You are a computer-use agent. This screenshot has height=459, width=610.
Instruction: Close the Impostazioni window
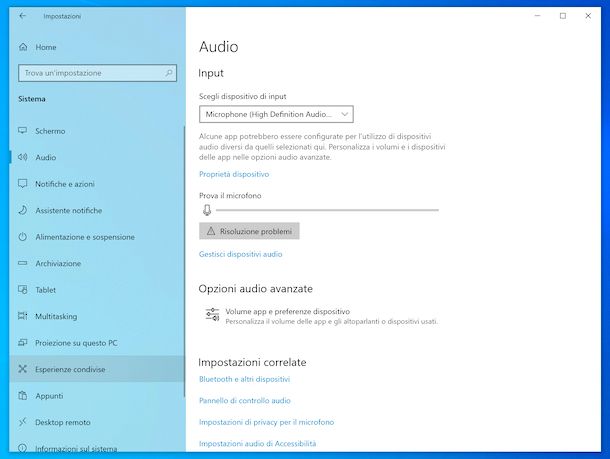(x=588, y=16)
